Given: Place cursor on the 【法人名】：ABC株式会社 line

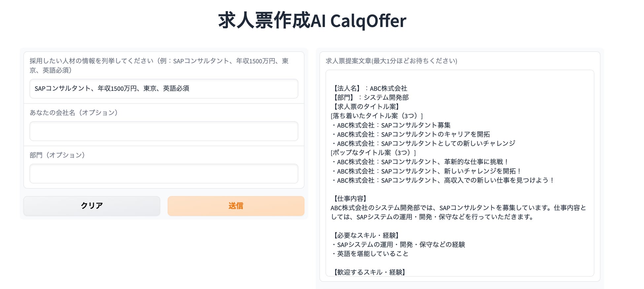Looking at the screenshot, I should (369, 88).
